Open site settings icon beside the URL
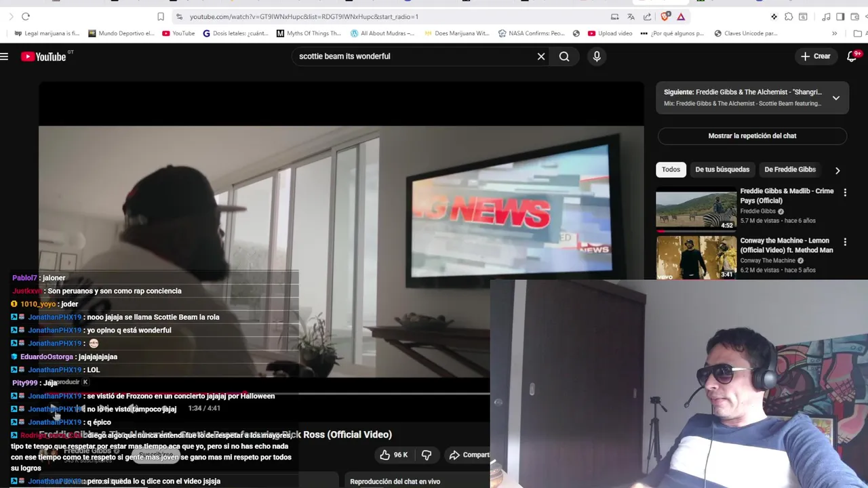 click(179, 16)
